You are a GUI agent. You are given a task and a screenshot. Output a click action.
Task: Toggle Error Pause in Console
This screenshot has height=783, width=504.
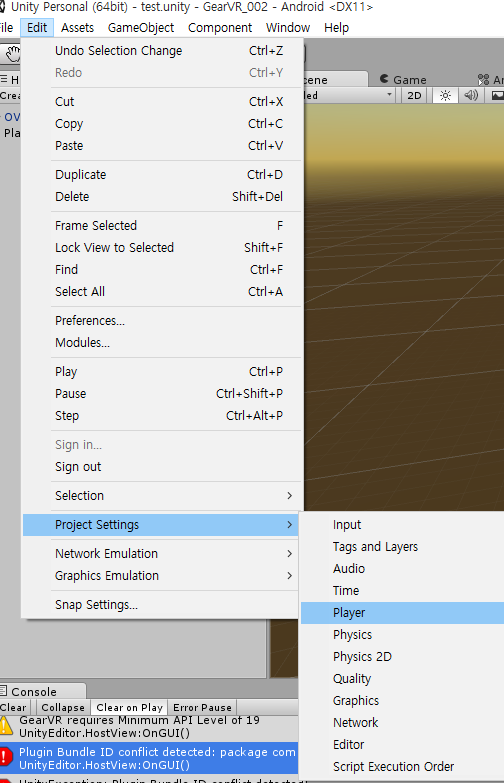point(202,708)
